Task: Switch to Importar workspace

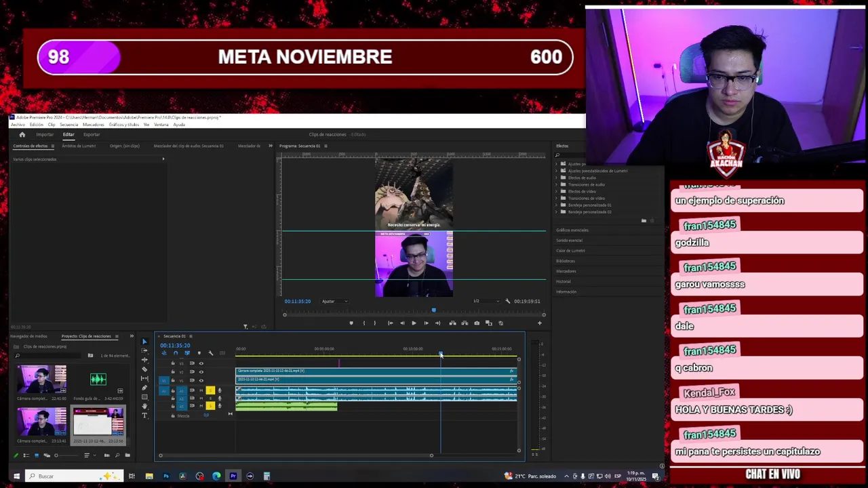Action: click(x=45, y=134)
